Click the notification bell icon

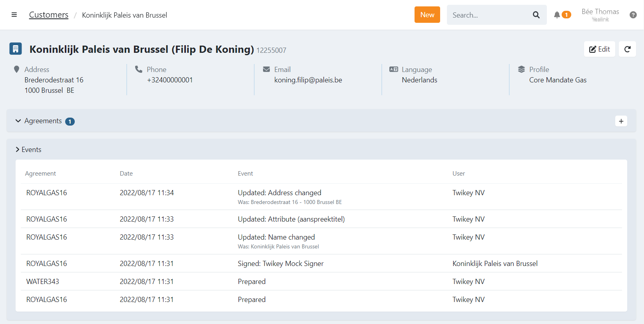557,15
